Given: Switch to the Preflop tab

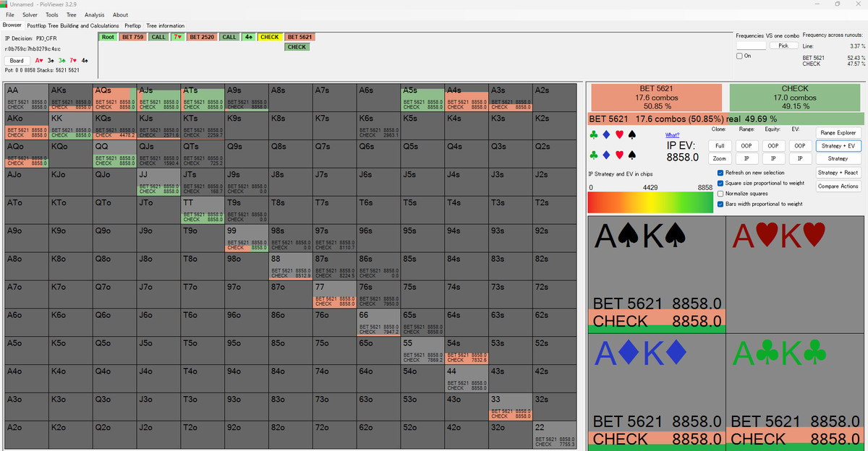Looking at the screenshot, I should (x=132, y=25).
